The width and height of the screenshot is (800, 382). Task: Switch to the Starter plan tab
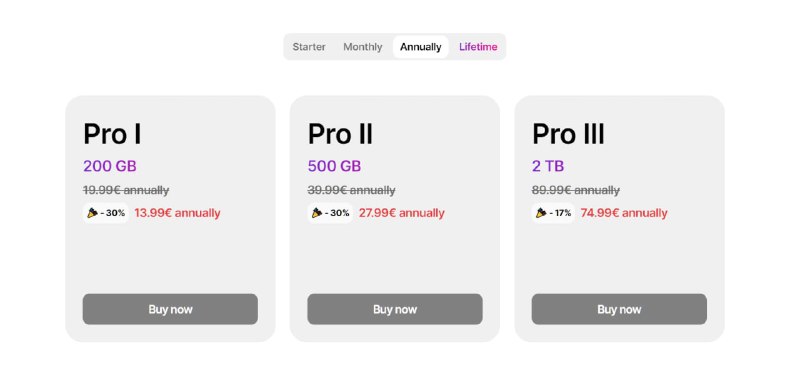click(309, 47)
